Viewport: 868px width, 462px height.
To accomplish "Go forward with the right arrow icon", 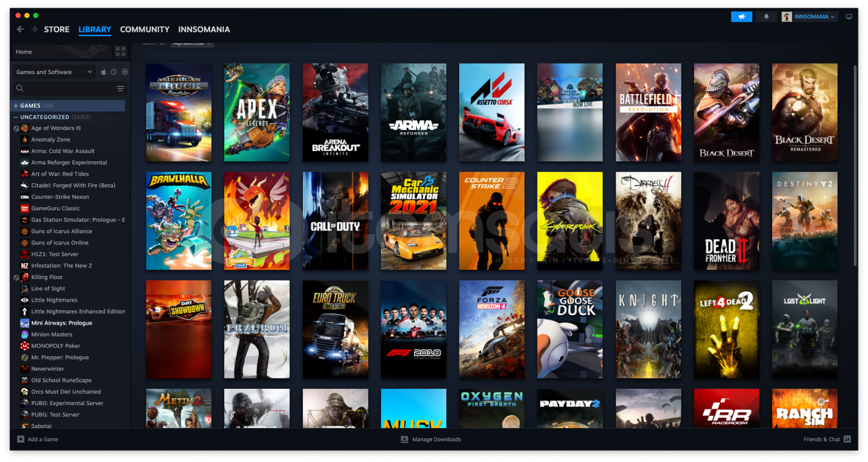I will coord(34,29).
